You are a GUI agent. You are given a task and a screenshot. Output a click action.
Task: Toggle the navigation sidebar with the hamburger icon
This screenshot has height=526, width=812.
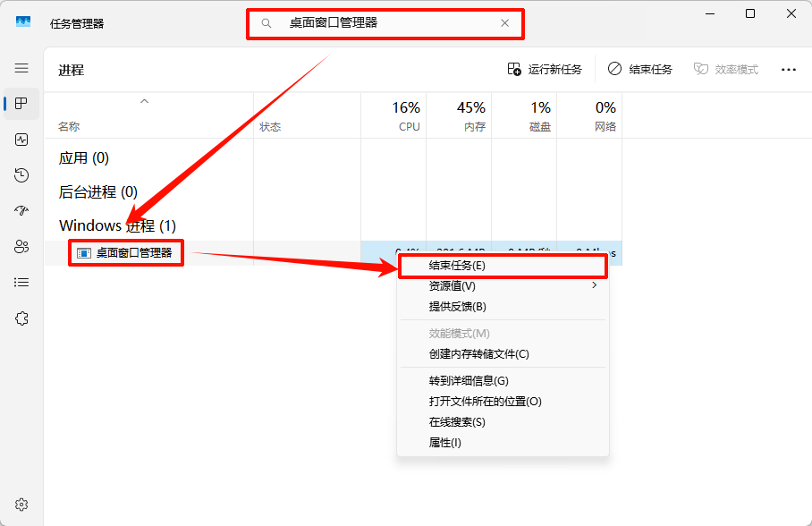pyautogui.click(x=20, y=68)
